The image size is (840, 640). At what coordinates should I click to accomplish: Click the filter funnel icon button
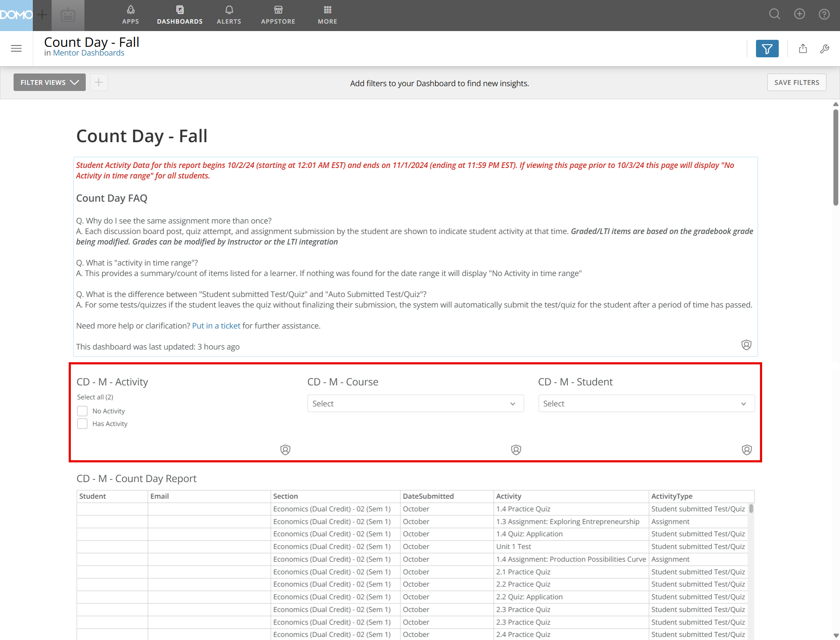[767, 49]
